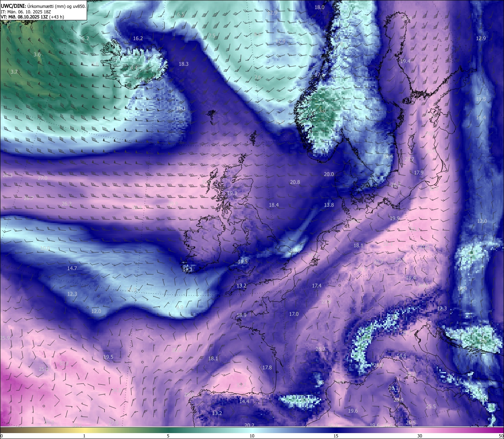Click the 17.0 value over central France
504x439 pixels.
(x=294, y=314)
